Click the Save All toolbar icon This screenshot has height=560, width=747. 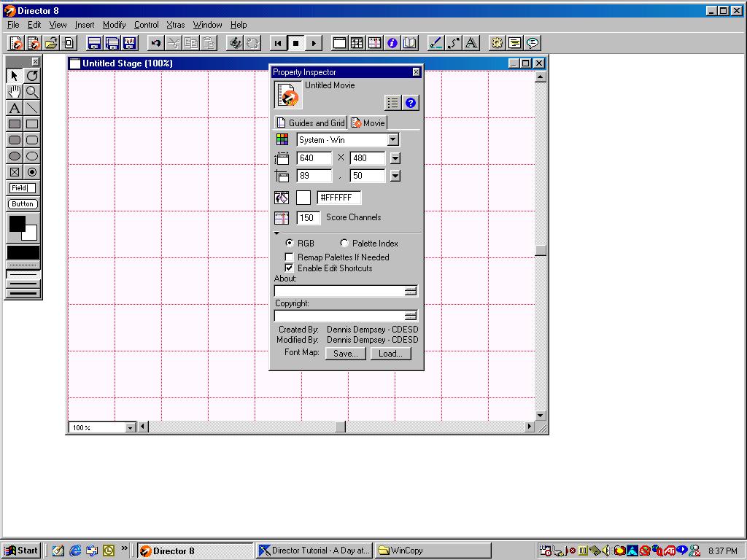112,43
